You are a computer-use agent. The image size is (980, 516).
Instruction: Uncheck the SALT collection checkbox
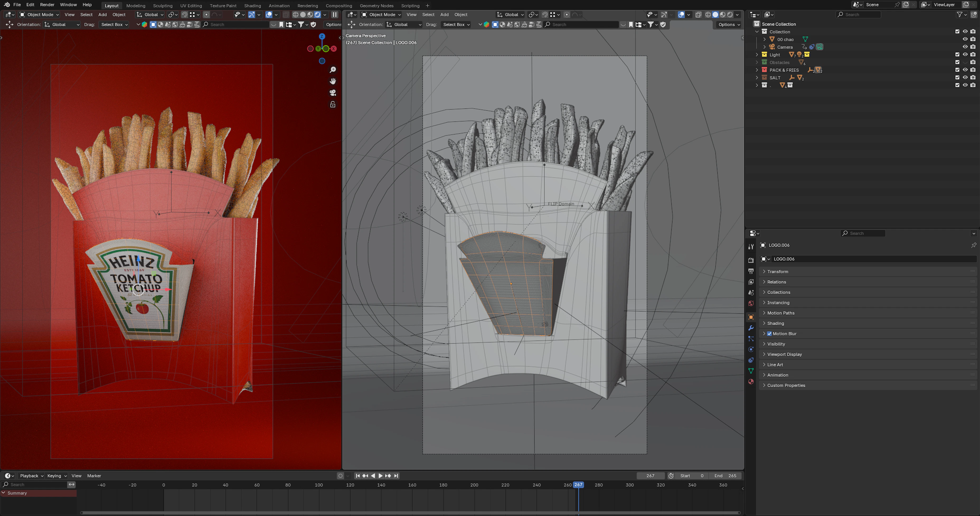pos(957,78)
